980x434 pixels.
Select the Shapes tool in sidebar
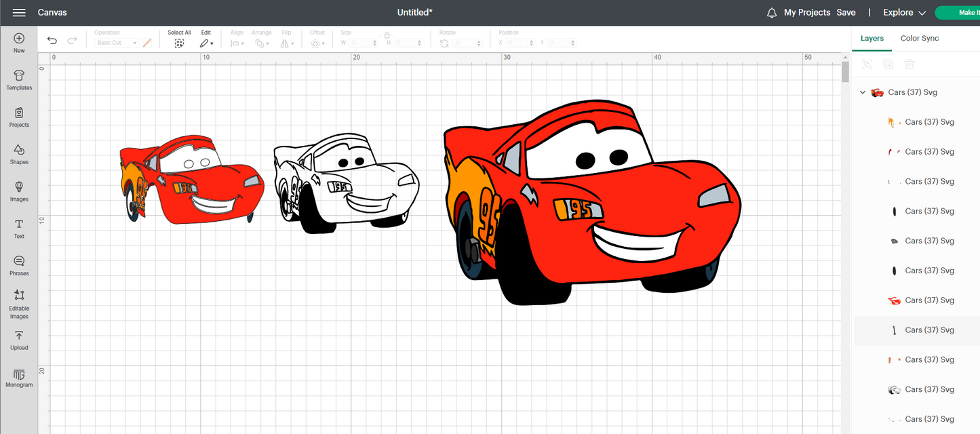point(19,155)
